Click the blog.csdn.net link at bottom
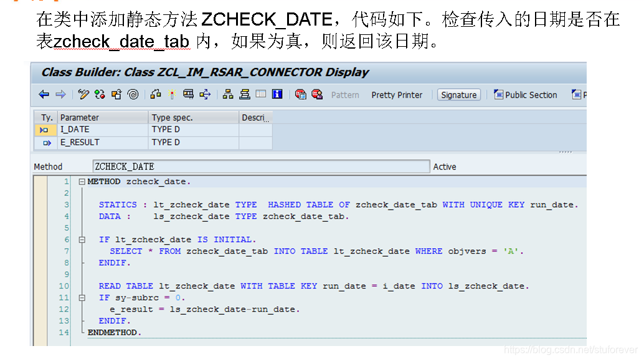This screenshot has width=644, height=361. (571, 350)
